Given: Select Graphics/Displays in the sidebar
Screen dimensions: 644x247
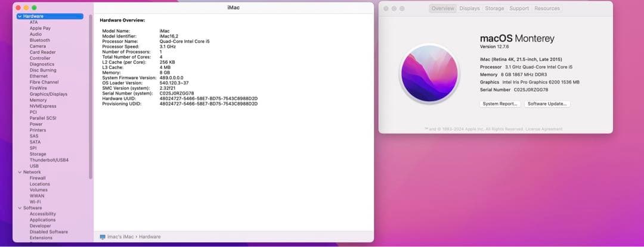Looking at the screenshot, I should [x=48, y=94].
